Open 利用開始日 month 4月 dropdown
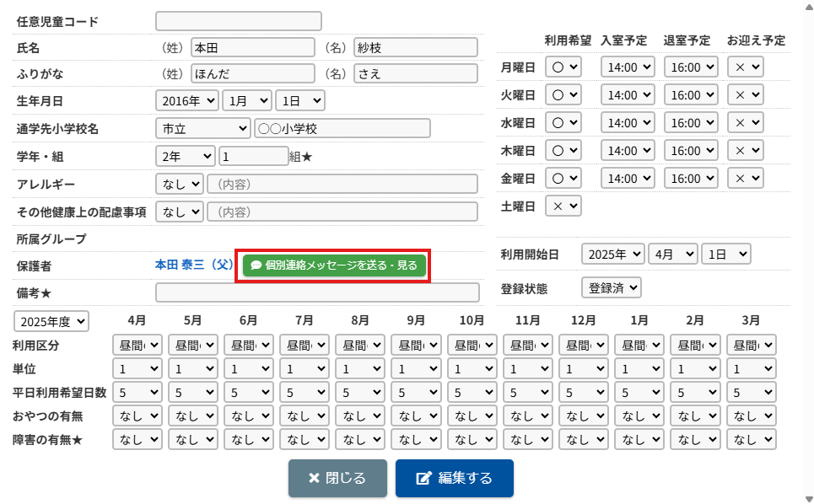 tap(673, 254)
